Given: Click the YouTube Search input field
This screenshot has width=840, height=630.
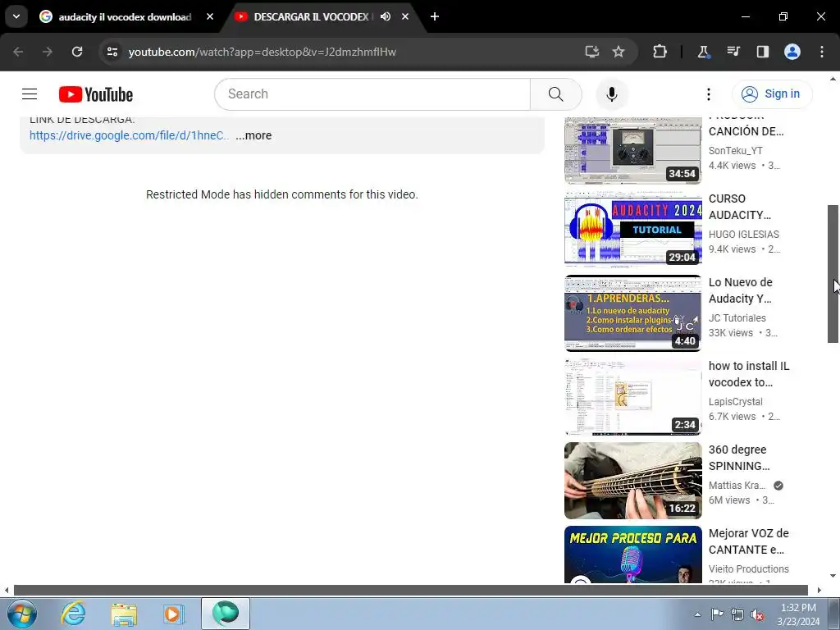Looking at the screenshot, I should click(372, 94).
